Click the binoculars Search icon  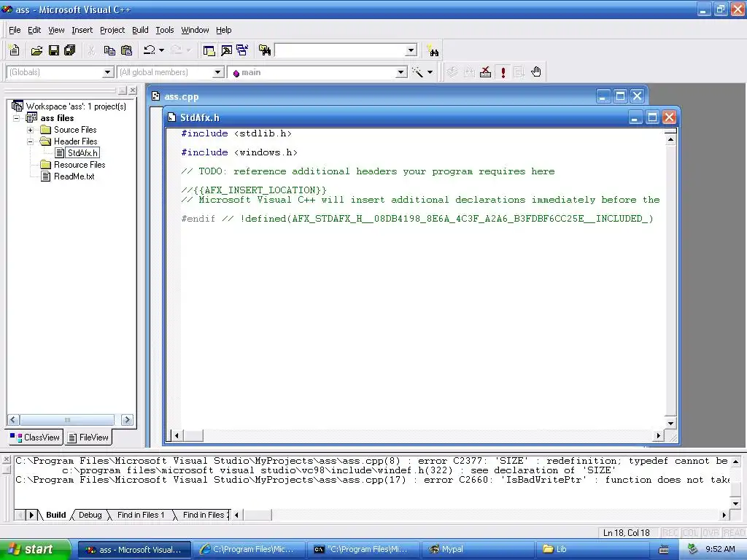point(433,50)
